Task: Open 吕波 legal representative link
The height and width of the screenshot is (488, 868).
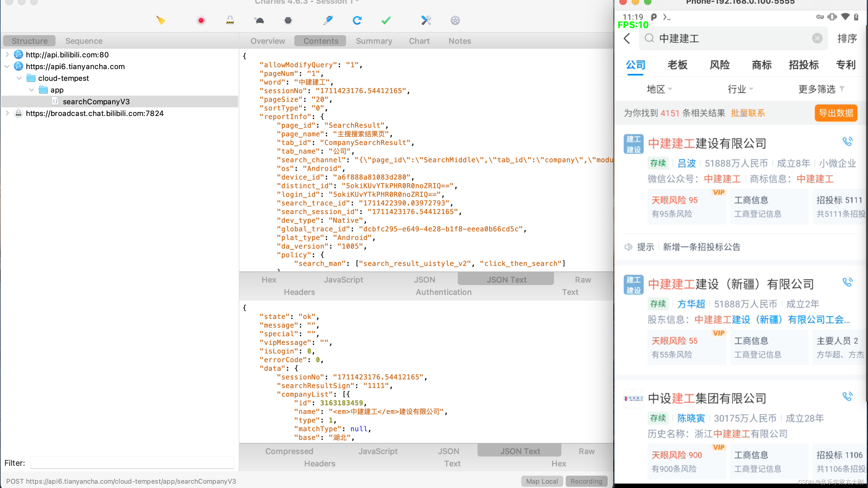Action: pyautogui.click(x=686, y=163)
